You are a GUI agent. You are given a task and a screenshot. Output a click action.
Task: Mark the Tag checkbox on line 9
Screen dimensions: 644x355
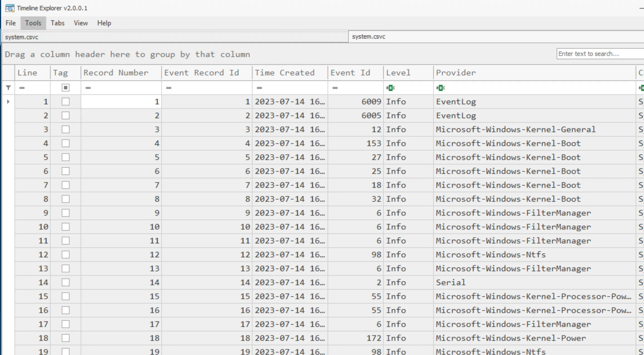point(66,213)
